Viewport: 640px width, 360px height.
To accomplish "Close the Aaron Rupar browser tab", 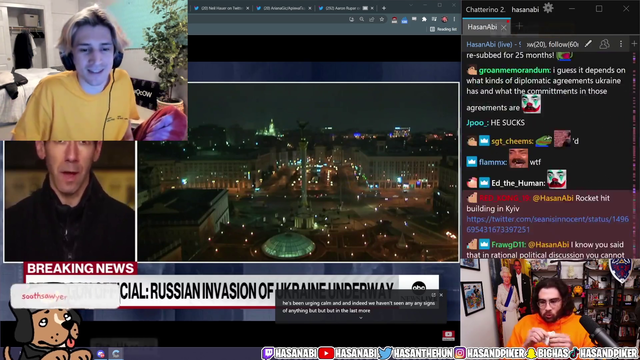I will (372, 8).
